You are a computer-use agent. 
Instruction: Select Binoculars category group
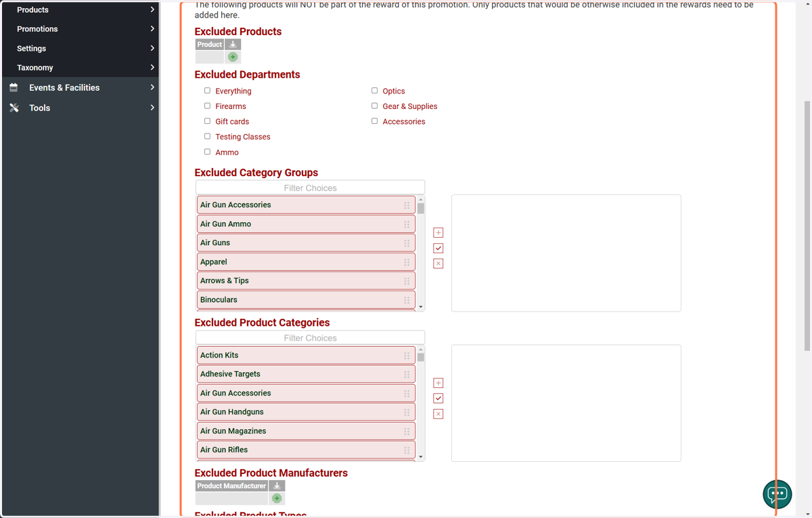click(x=306, y=299)
